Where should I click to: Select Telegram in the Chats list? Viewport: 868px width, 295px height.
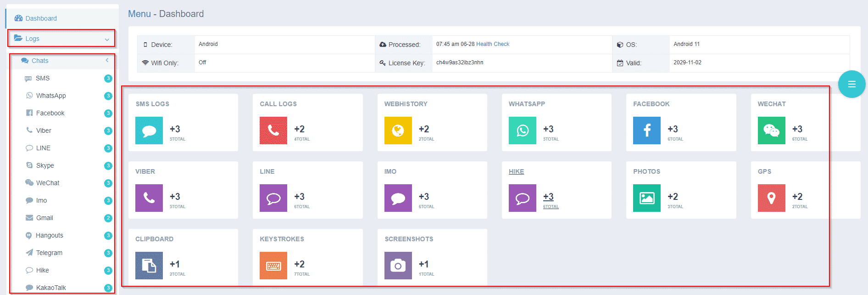click(x=49, y=253)
